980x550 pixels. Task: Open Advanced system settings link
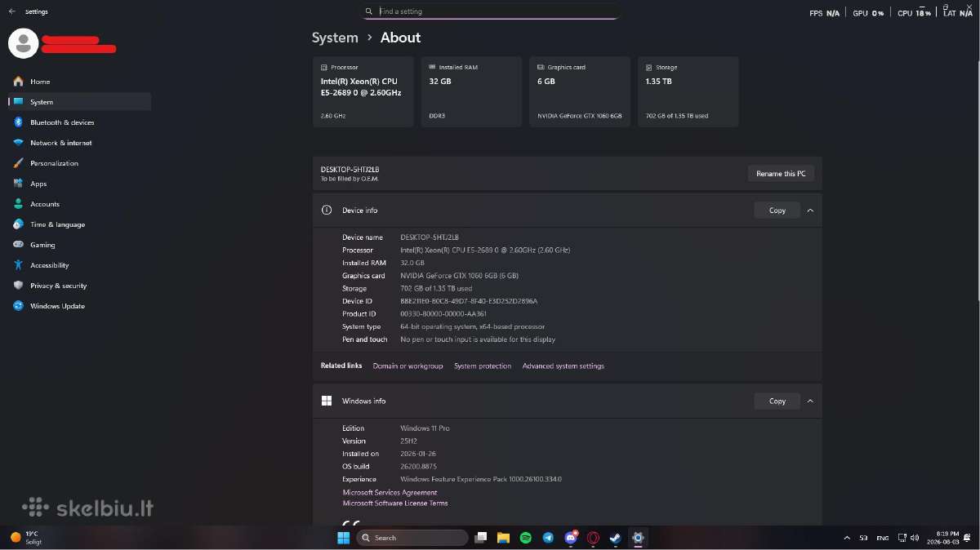tap(563, 366)
